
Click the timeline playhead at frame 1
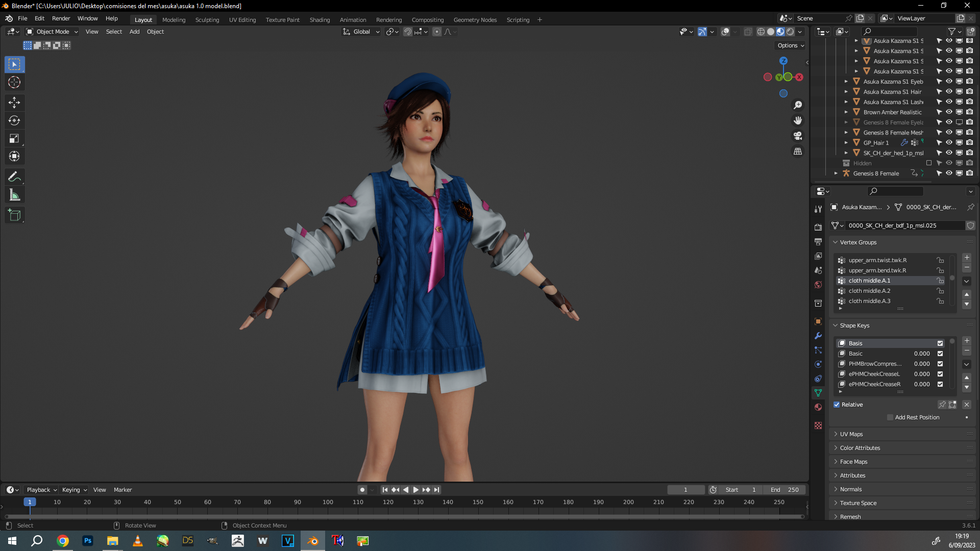tap(30, 502)
